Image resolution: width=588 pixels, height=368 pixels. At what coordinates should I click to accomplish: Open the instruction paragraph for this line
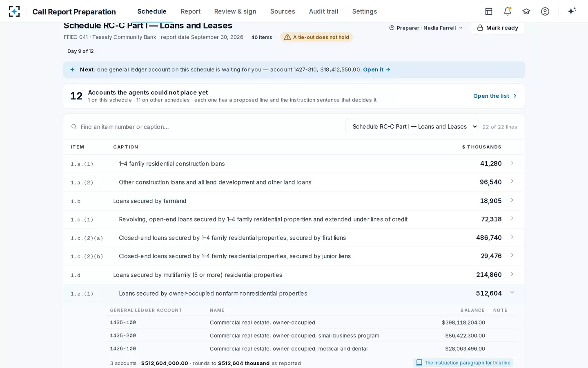463,363
